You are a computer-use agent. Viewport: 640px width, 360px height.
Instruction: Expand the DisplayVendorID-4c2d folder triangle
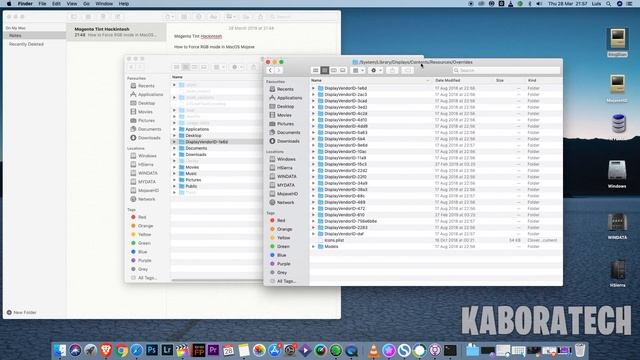tap(313, 113)
